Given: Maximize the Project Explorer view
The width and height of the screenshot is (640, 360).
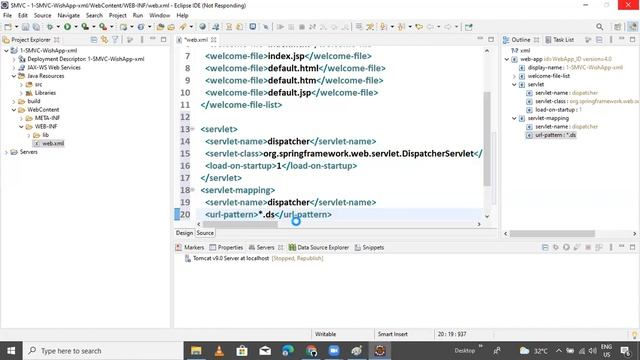Looking at the screenshot, I should click(163, 39).
